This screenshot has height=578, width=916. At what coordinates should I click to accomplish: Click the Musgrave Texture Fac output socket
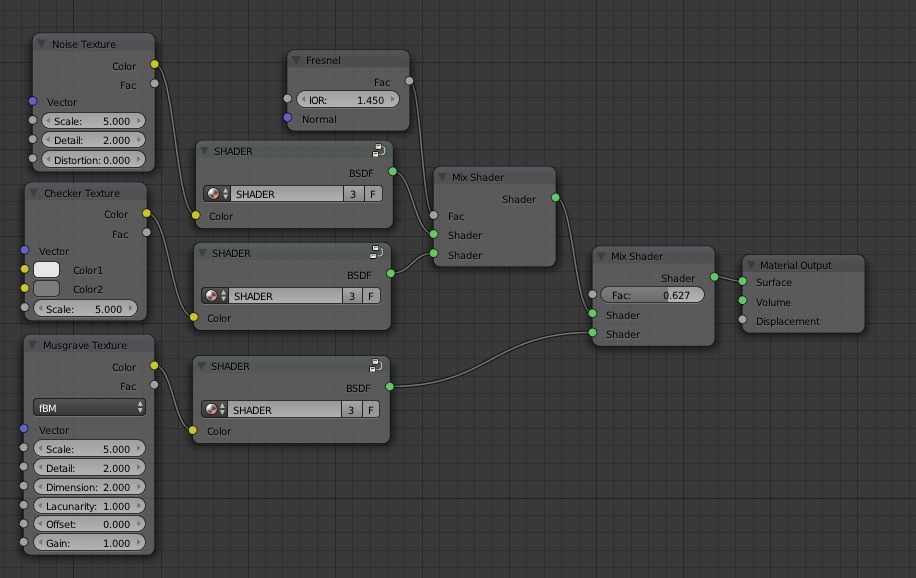[x=154, y=385]
